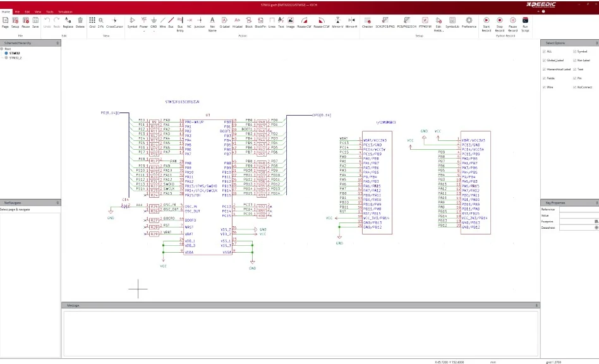Click the Footprint input field in Key Properties
The image size is (599, 364).
tap(575, 221)
